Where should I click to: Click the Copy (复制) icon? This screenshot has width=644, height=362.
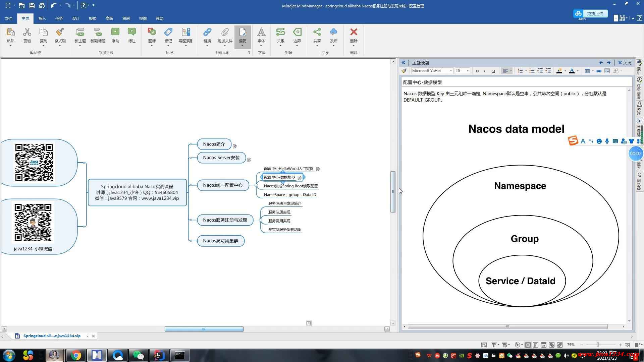pyautogui.click(x=44, y=32)
